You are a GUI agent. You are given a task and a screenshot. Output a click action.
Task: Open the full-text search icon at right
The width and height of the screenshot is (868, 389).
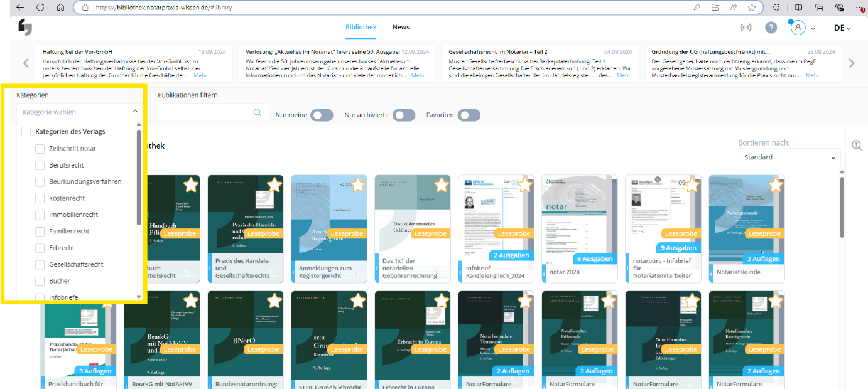click(857, 146)
